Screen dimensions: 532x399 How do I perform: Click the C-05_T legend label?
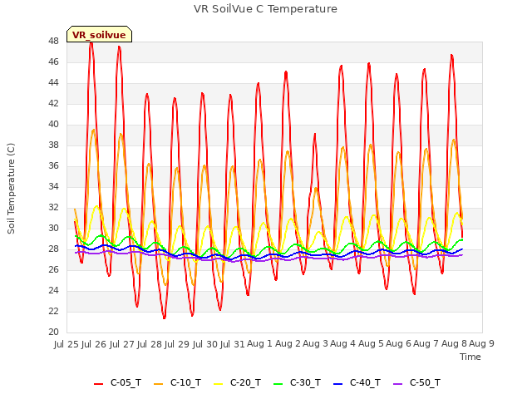[x=126, y=382]
